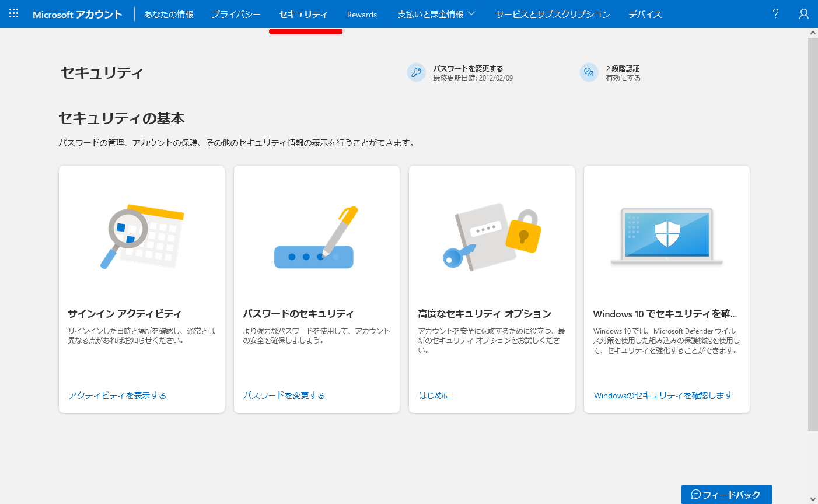Click the Windows 10 でセキュリティを確… card title
The width and height of the screenshot is (818, 504).
coord(665,314)
